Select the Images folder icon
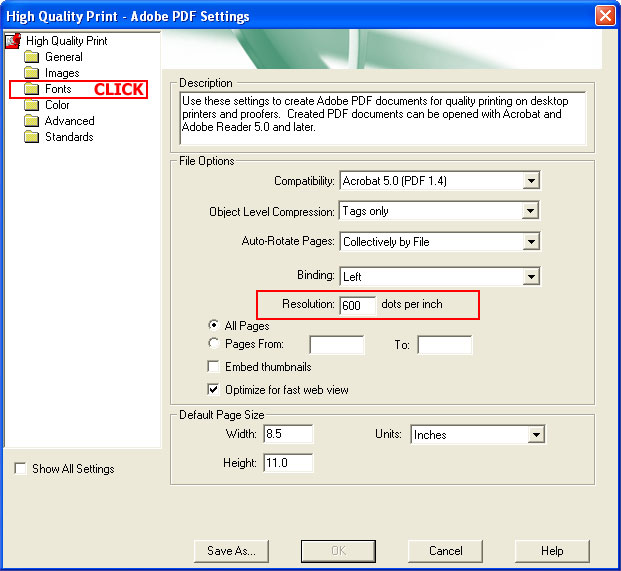This screenshot has width=621, height=571. pyautogui.click(x=31, y=73)
